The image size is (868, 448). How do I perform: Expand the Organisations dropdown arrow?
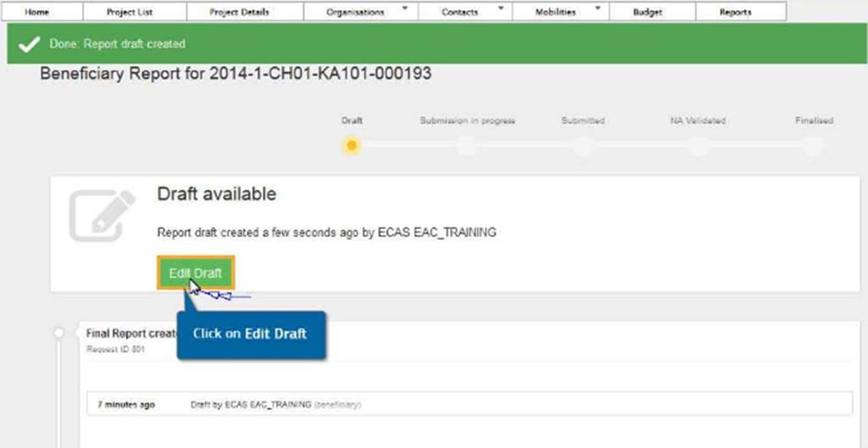click(x=404, y=8)
